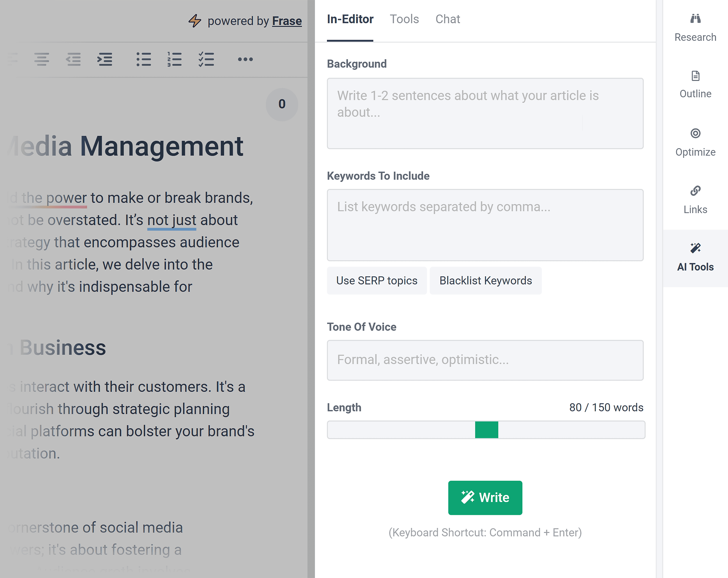Click the increase indent icon
Viewport: 728px width, 578px height.
click(105, 59)
